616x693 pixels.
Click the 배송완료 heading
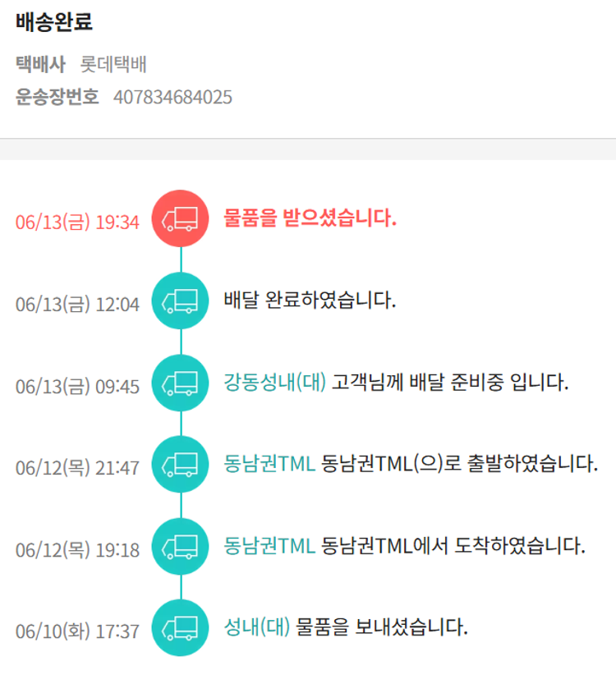pos(54,22)
